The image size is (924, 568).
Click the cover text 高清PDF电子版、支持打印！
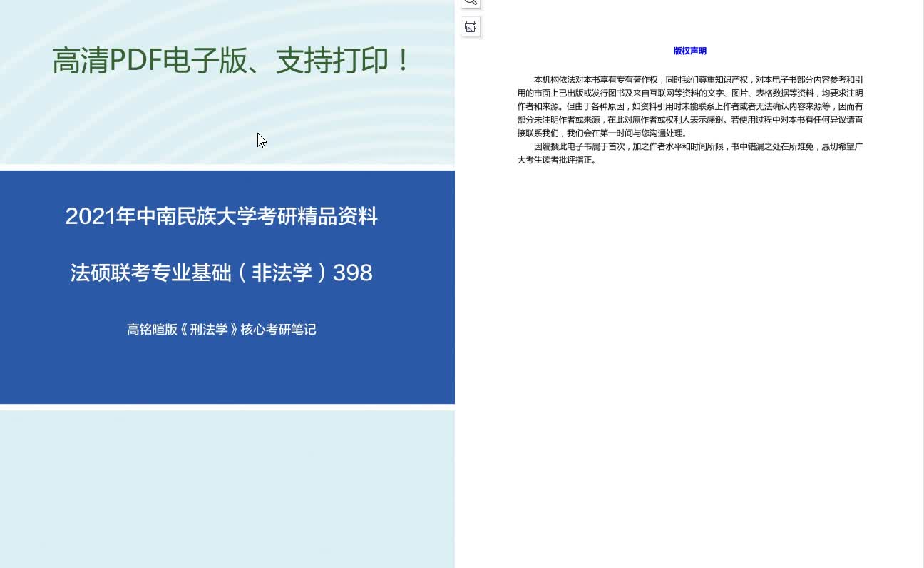(x=232, y=61)
